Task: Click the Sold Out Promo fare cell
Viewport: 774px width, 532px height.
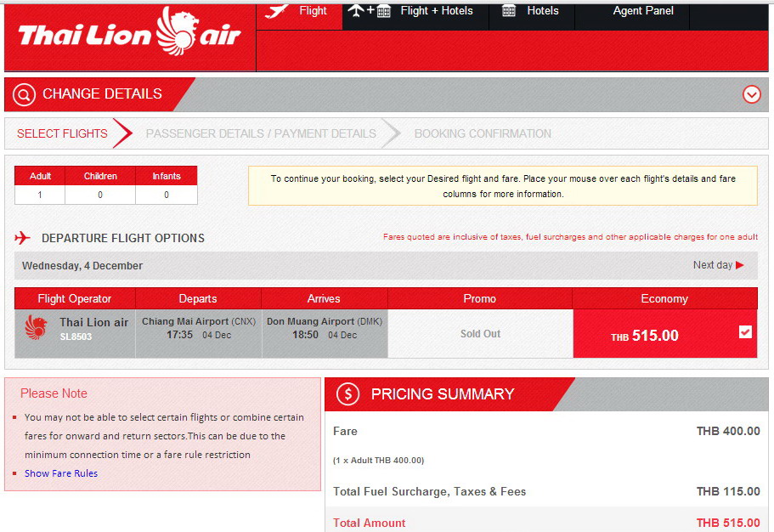Action: click(x=480, y=334)
